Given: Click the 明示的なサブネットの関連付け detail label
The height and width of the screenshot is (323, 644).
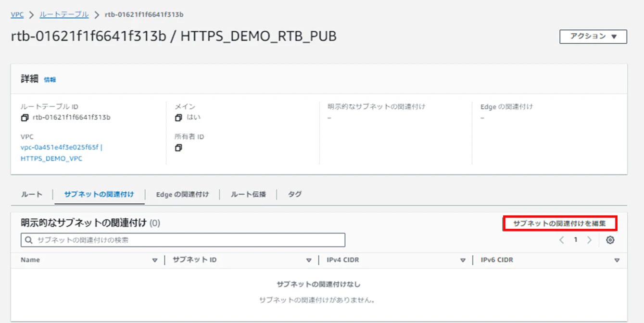Looking at the screenshot, I should coord(376,106).
